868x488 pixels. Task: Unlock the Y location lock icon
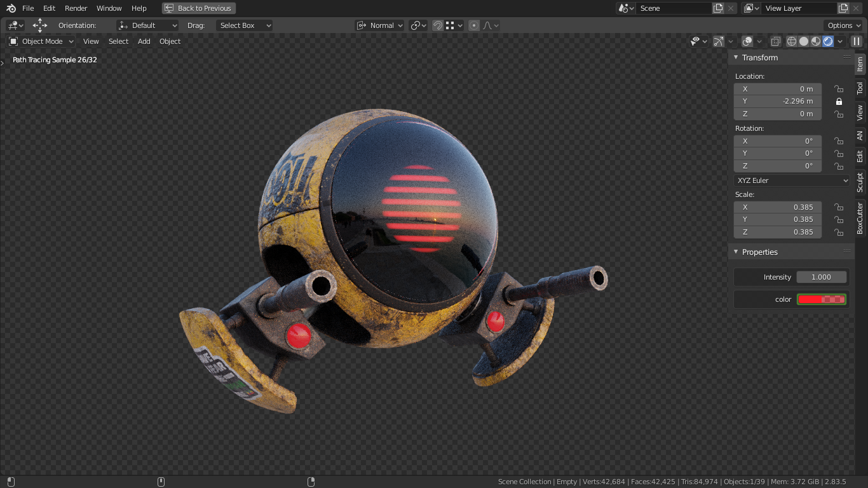pyautogui.click(x=839, y=101)
